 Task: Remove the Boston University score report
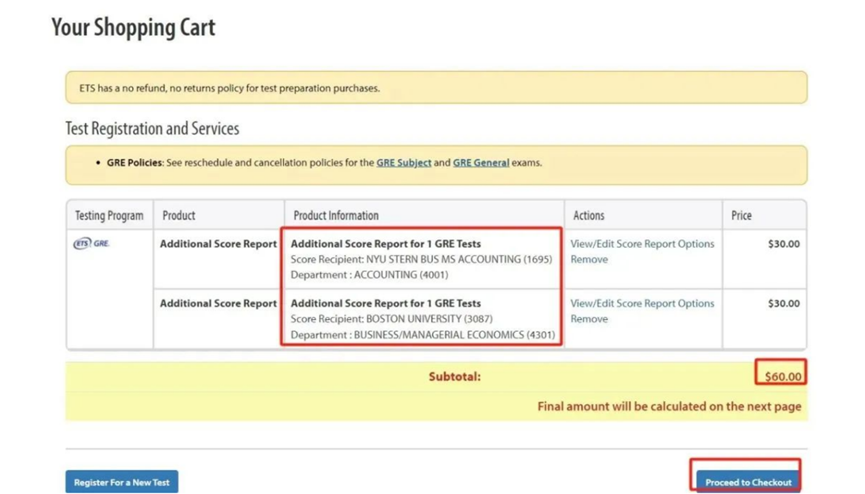(589, 319)
